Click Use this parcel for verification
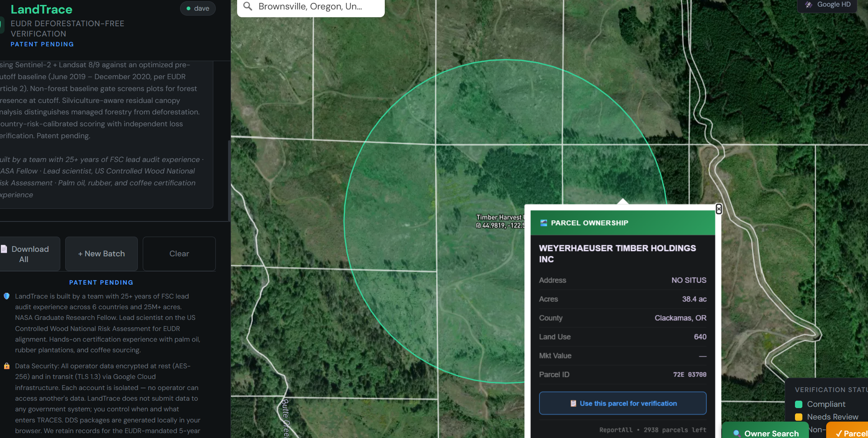The height and width of the screenshot is (438, 868). tap(623, 403)
